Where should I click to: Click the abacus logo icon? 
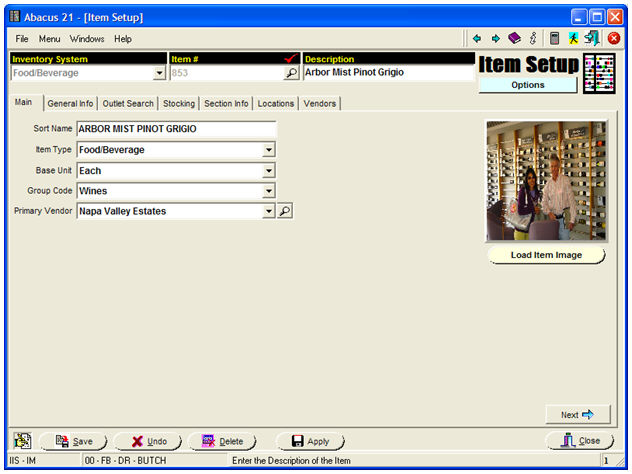click(x=600, y=74)
